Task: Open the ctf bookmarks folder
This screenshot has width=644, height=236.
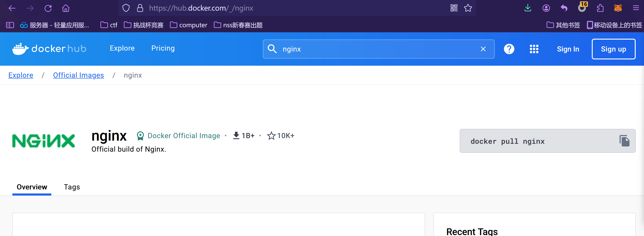Action: tap(109, 25)
